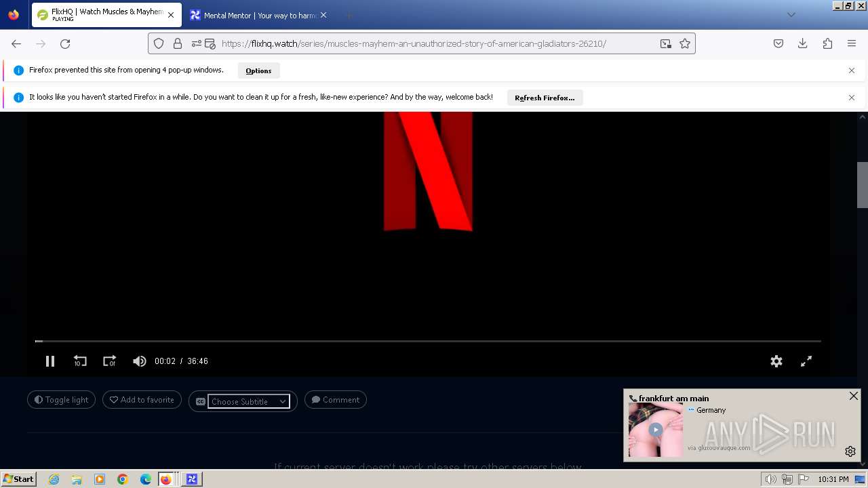
Task: Open the network status tray icon
Action: point(787,479)
